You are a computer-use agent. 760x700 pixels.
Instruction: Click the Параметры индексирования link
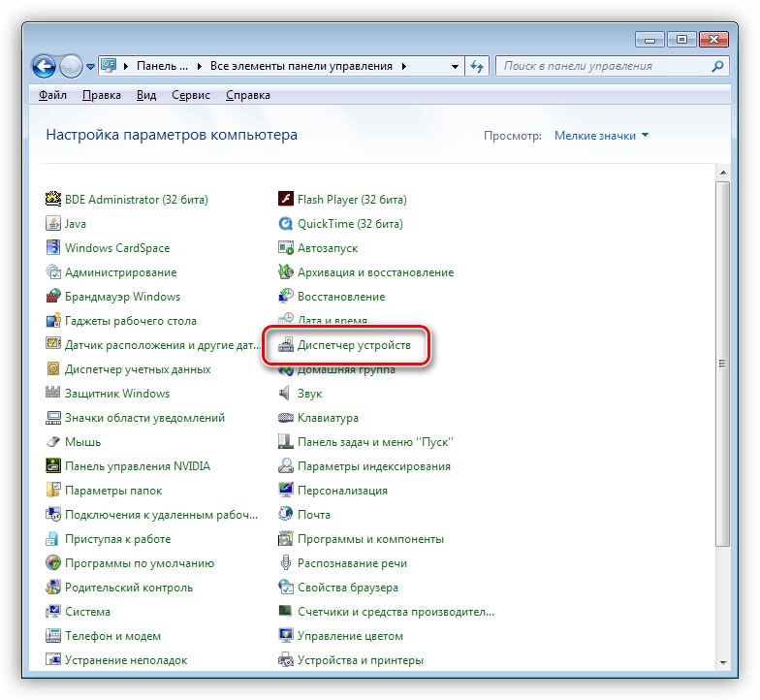tap(374, 465)
